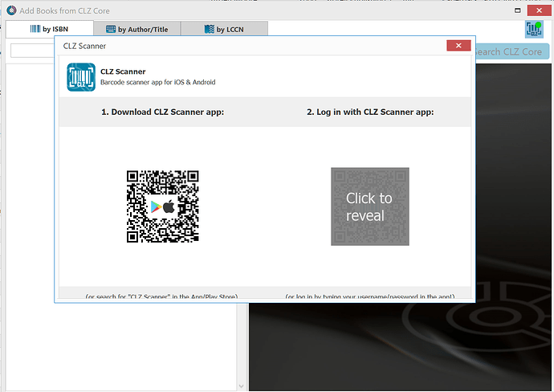This screenshot has height=392, width=554.
Task: Click the '2. Log in with CLZ Scanner app:' heading
Action: pos(370,112)
